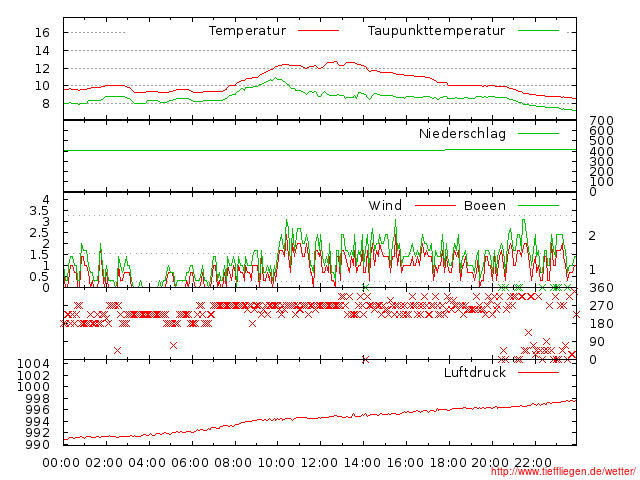Click the 700 precipitation axis value

coord(601,121)
